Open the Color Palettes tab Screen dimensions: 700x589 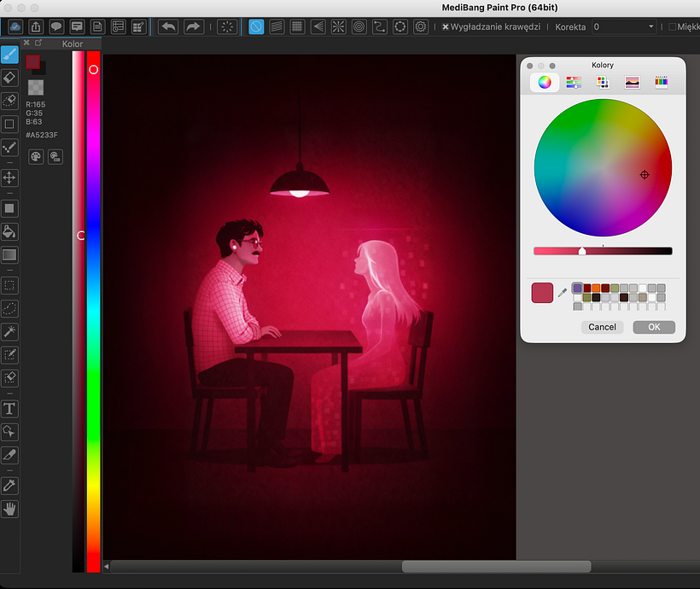point(603,83)
